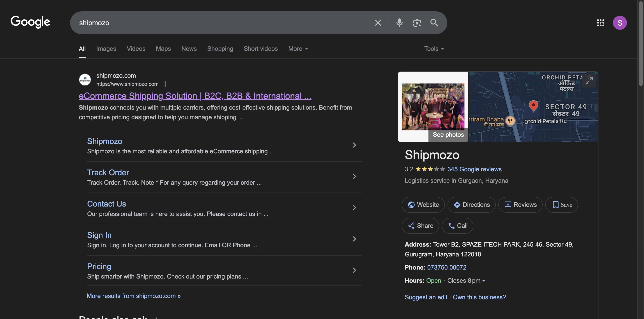Click Suggest an edit for the business

point(426,297)
